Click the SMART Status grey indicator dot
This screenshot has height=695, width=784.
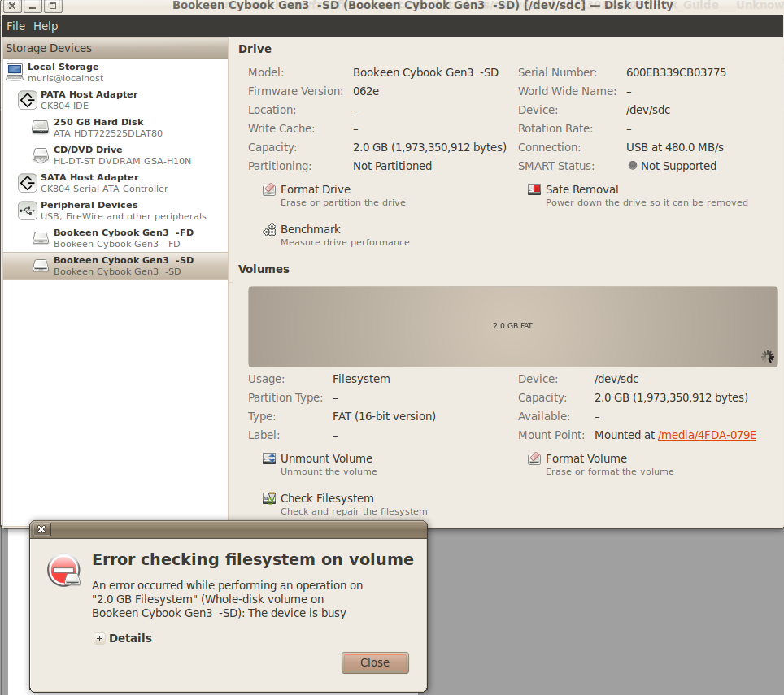pos(633,165)
